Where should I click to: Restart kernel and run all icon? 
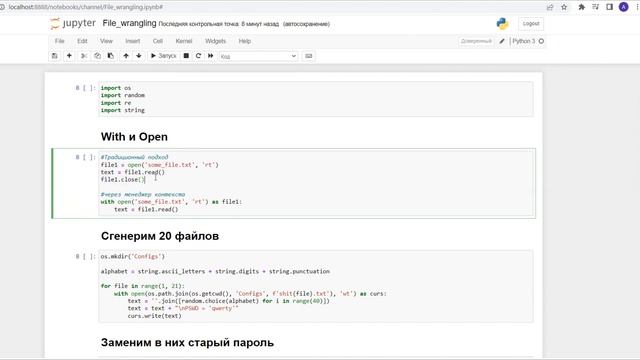pyautogui.click(x=211, y=56)
